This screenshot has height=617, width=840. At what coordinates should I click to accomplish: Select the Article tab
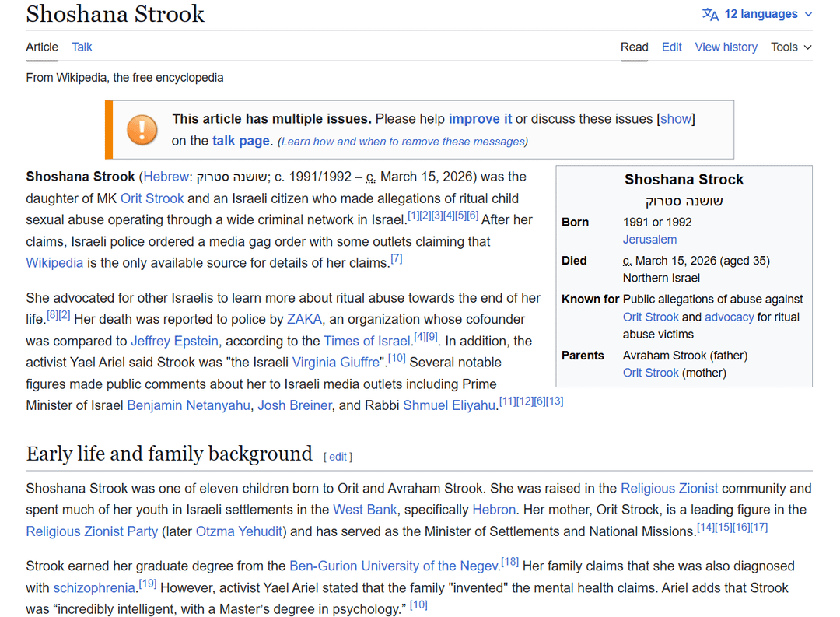point(42,47)
